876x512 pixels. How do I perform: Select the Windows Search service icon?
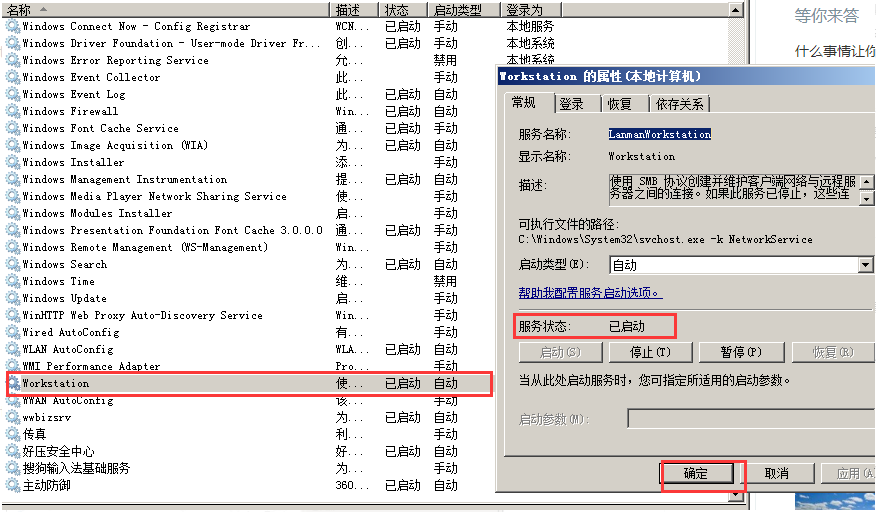(x=12, y=264)
